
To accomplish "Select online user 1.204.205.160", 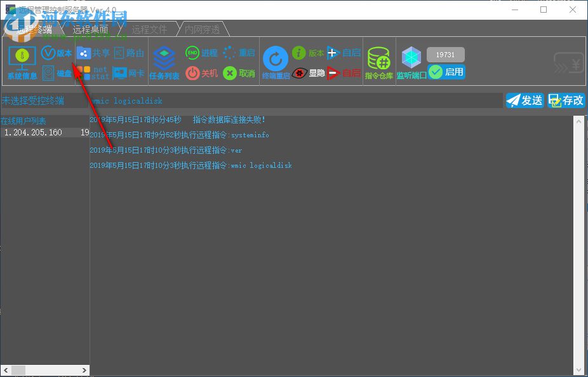I will pyautogui.click(x=44, y=132).
